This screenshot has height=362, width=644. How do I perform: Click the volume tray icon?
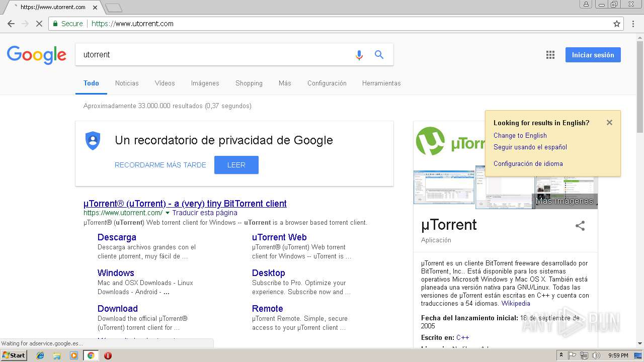click(596, 355)
